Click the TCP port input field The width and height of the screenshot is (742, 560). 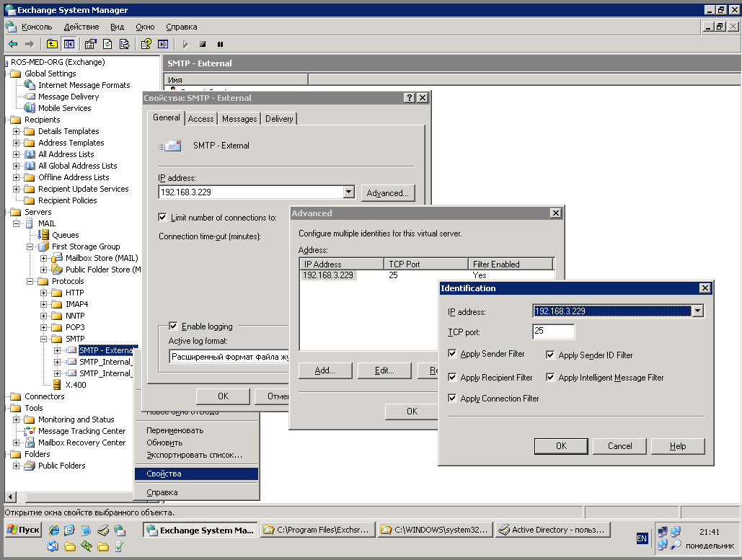coord(553,331)
